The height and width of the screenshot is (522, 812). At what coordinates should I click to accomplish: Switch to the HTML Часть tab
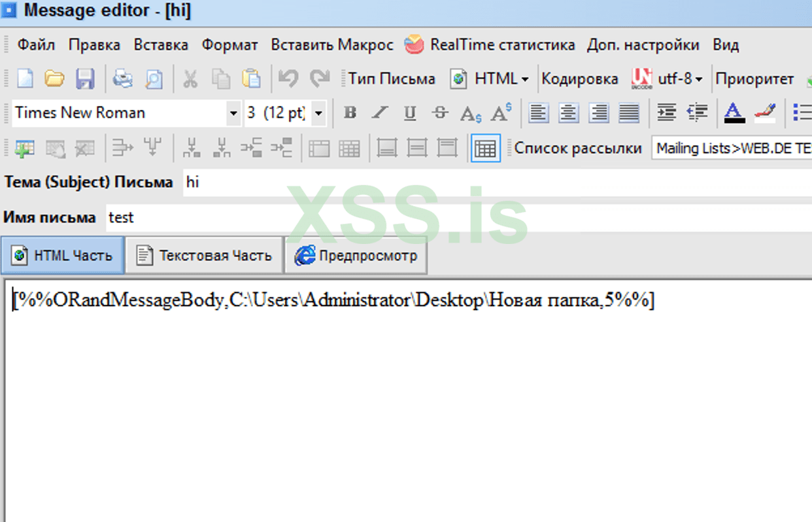pos(62,255)
